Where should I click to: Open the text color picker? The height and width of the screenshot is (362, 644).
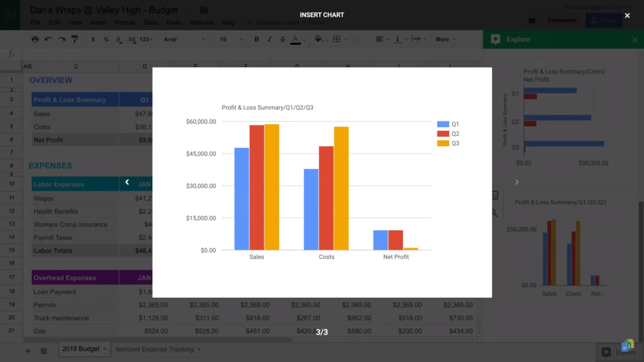(295, 39)
